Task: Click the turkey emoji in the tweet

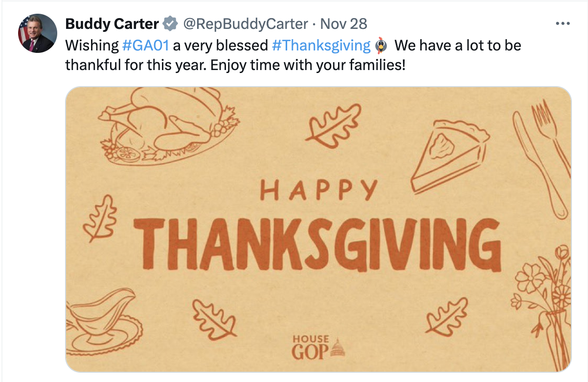Action: pyautogui.click(x=382, y=46)
